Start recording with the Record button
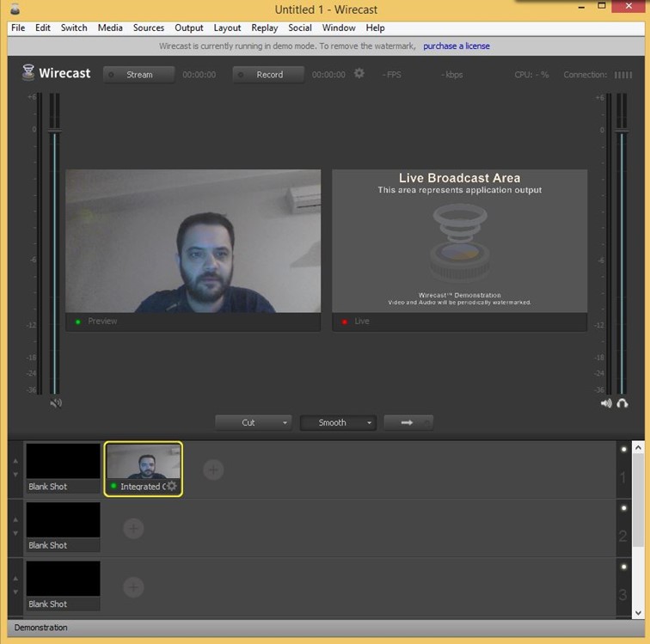 pos(268,75)
